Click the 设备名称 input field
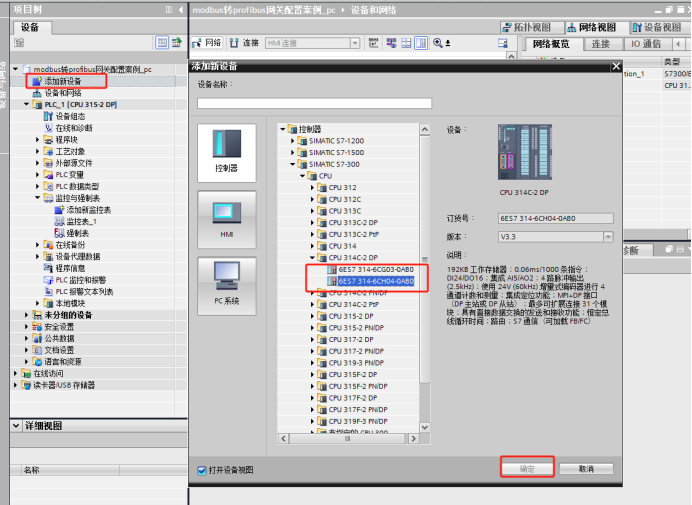The width and height of the screenshot is (692, 505). (x=314, y=103)
